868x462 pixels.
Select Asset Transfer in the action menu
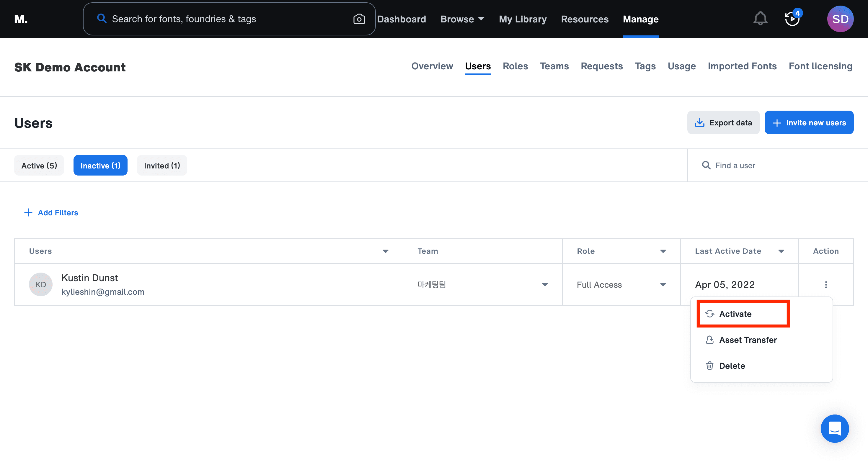[748, 340]
